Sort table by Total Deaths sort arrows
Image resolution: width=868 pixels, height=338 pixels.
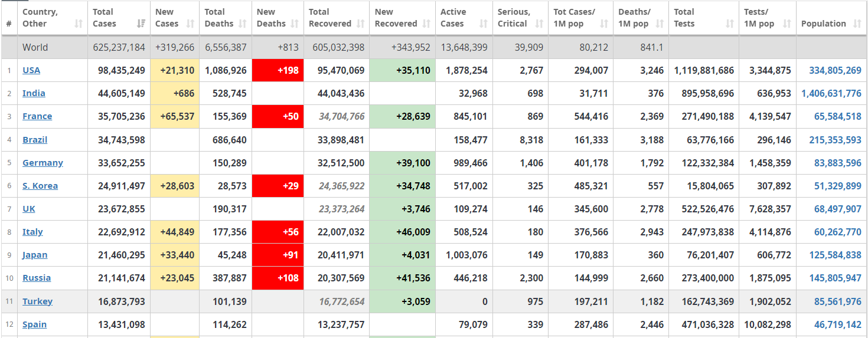point(243,24)
